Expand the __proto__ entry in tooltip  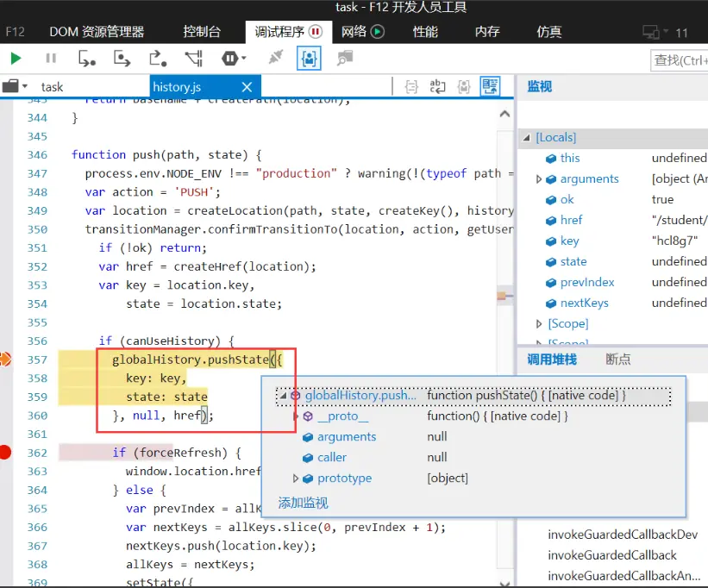click(x=295, y=416)
